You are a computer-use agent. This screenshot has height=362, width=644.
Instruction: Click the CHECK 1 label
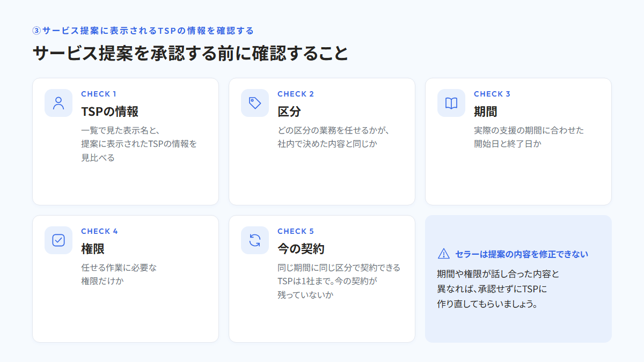point(99,94)
